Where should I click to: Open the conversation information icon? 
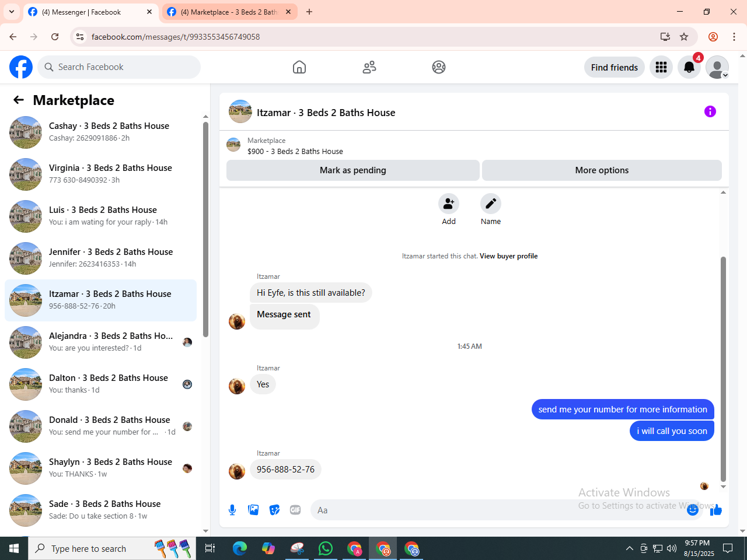[x=710, y=111]
